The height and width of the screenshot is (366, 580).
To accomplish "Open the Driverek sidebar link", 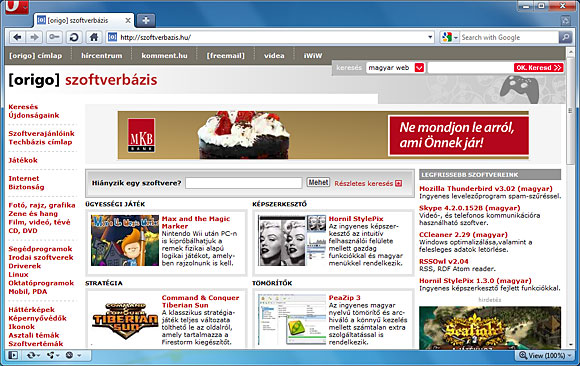I will coord(25,266).
